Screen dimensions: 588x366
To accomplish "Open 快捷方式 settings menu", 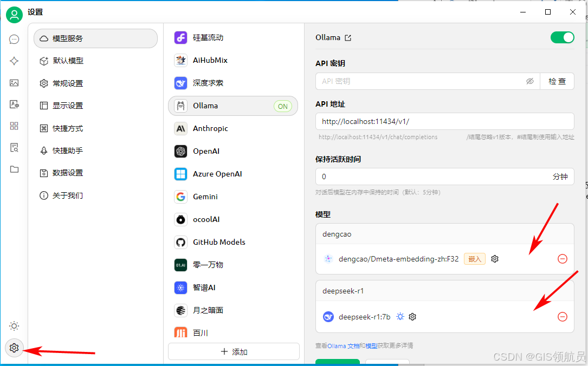I will 95,128.
